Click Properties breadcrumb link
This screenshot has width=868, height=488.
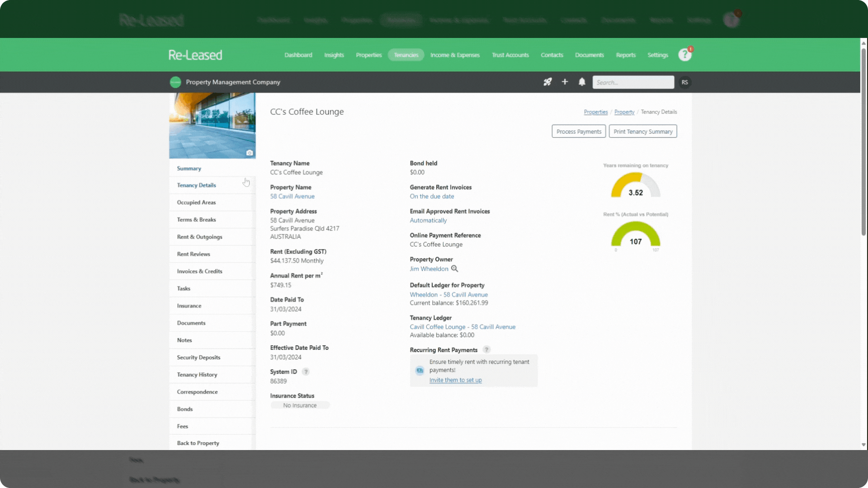pyautogui.click(x=595, y=112)
